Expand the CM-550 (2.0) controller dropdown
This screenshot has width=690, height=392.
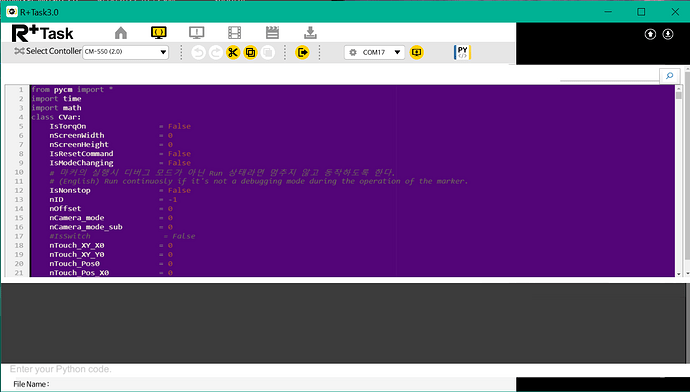[x=125, y=52]
